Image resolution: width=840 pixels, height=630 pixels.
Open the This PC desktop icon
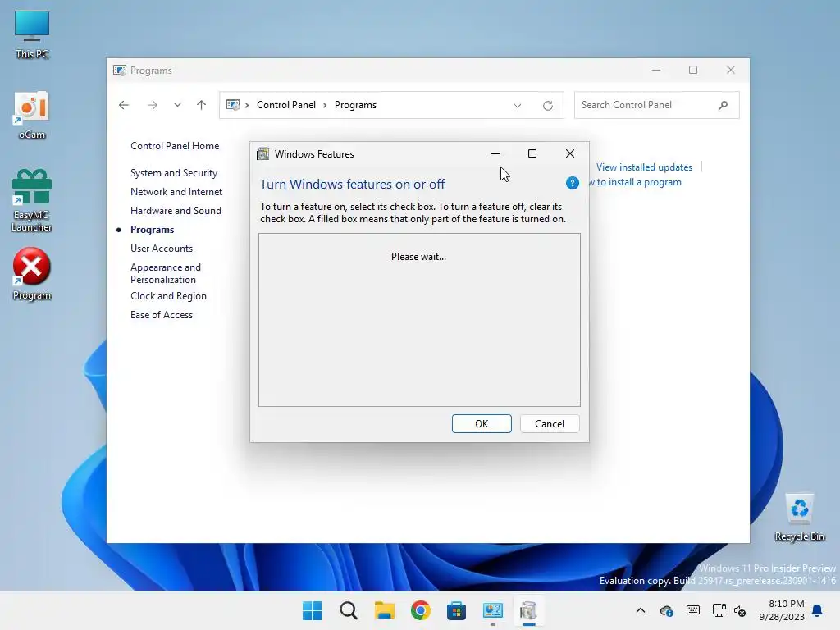tap(32, 34)
